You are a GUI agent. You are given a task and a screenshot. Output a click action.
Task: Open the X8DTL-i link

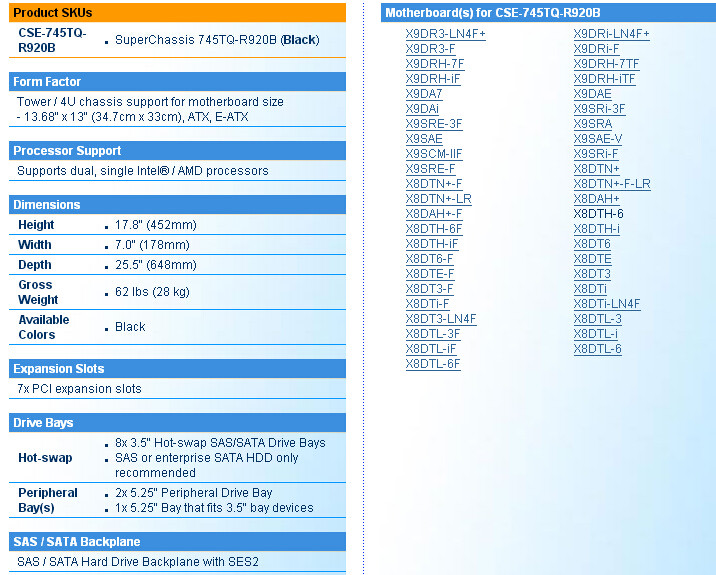595,335
